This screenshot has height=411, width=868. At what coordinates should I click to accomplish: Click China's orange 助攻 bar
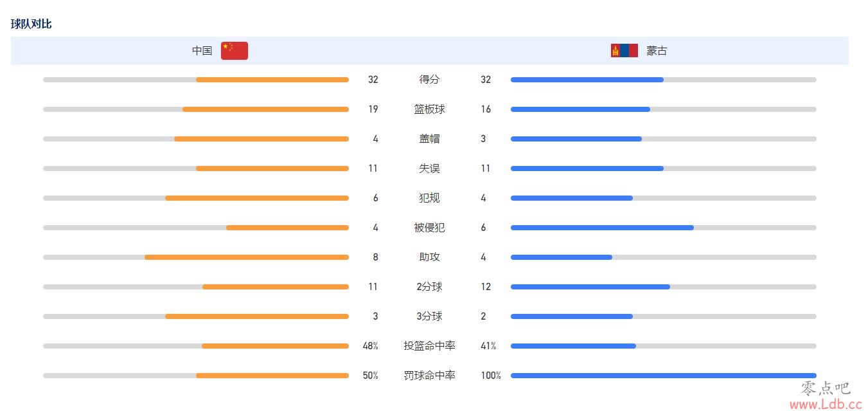(247, 257)
